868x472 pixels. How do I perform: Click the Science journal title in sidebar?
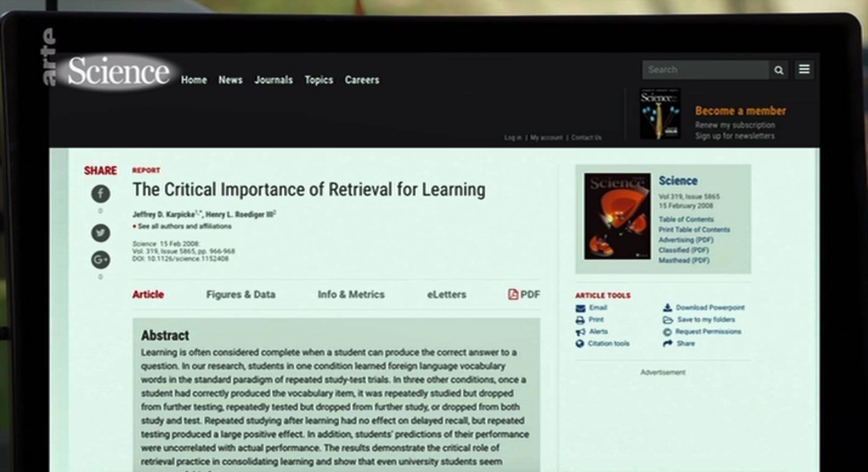click(x=678, y=181)
